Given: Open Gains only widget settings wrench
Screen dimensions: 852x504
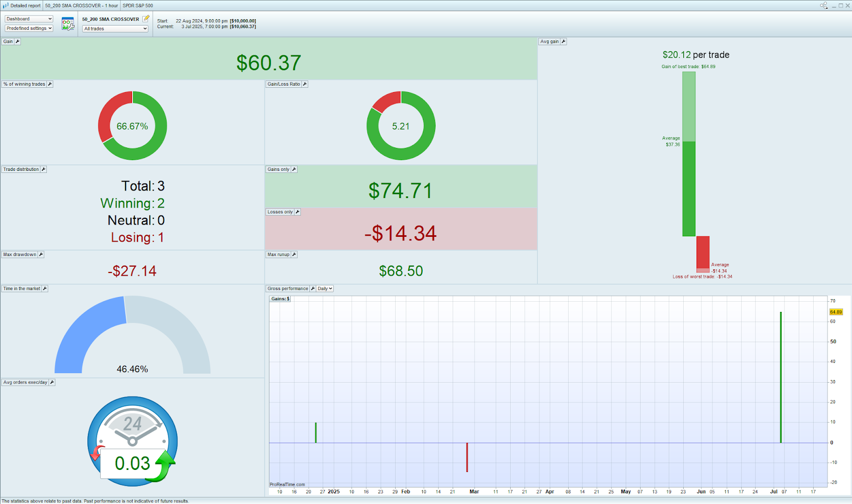Looking at the screenshot, I should pyautogui.click(x=294, y=169).
